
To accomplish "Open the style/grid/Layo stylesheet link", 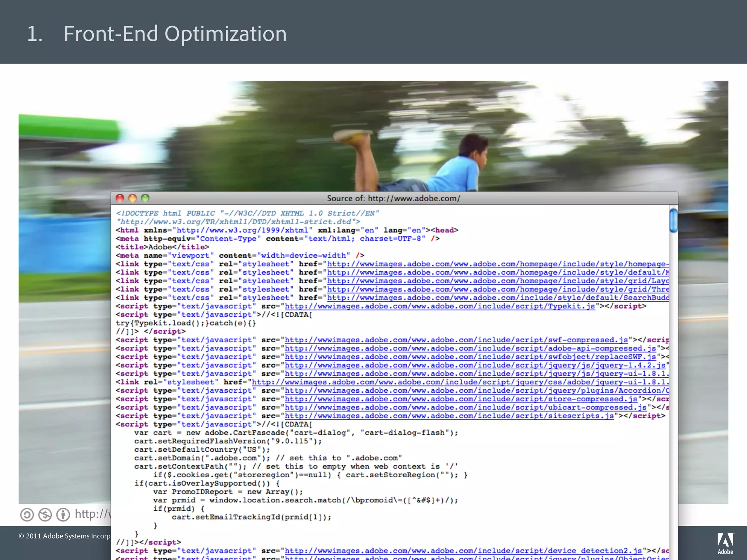I will click(x=498, y=281).
